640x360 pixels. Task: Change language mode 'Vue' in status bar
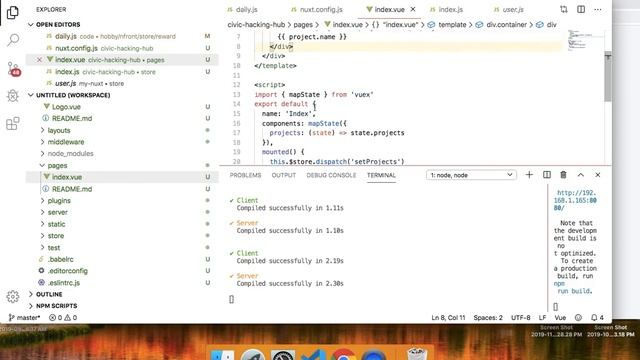[560, 317]
